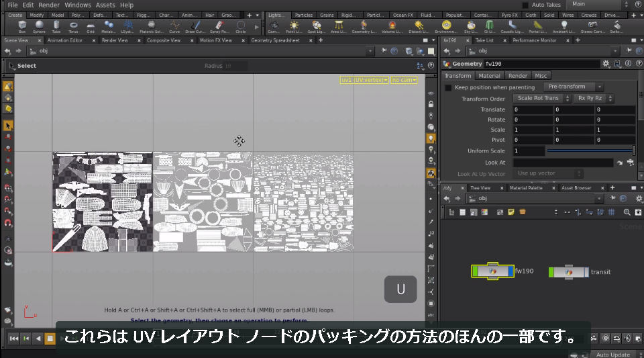Open the Windows menu
The height and width of the screenshot is (358, 644).
click(78, 5)
